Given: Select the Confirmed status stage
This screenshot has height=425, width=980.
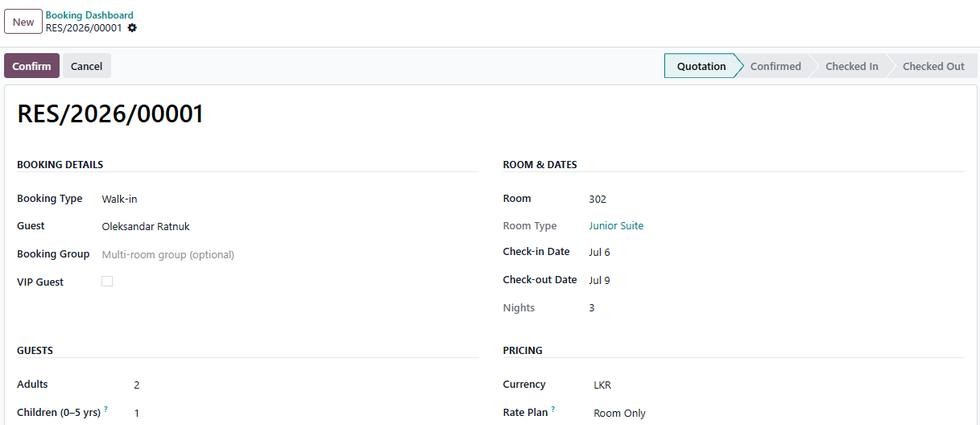Looking at the screenshot, I should (776, 66).
